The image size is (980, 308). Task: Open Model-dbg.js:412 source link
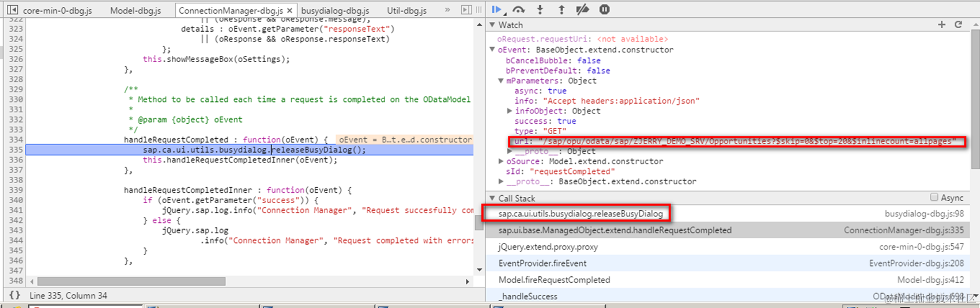930,280
